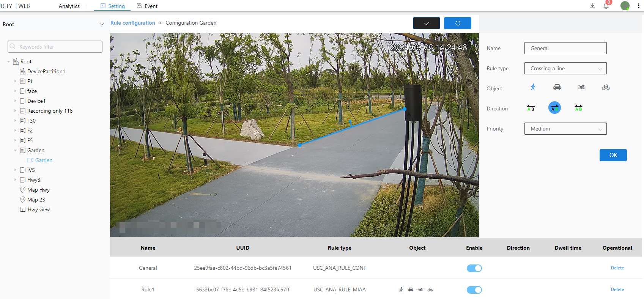Select the motorcycle object icon
644x299 pixels.
point(581,87)
